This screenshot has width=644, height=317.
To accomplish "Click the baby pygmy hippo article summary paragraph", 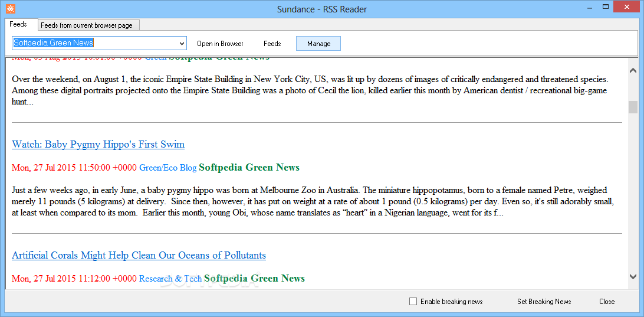I will tap(313, 202).
